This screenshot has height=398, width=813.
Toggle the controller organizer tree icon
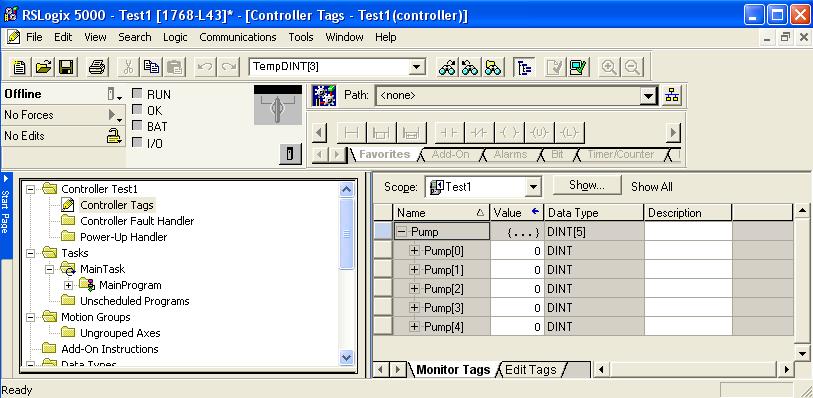click(x=524, y=67)
